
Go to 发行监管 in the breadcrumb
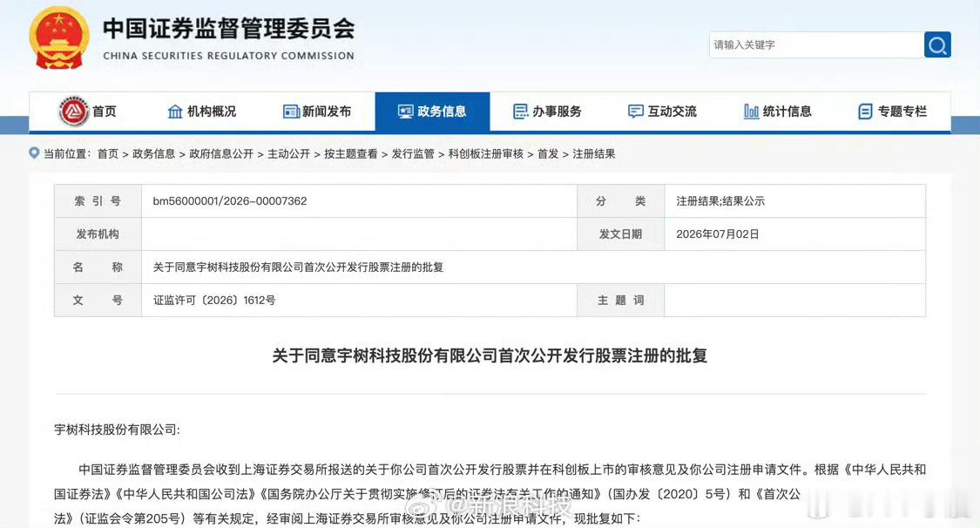click(x=413, y=153)
